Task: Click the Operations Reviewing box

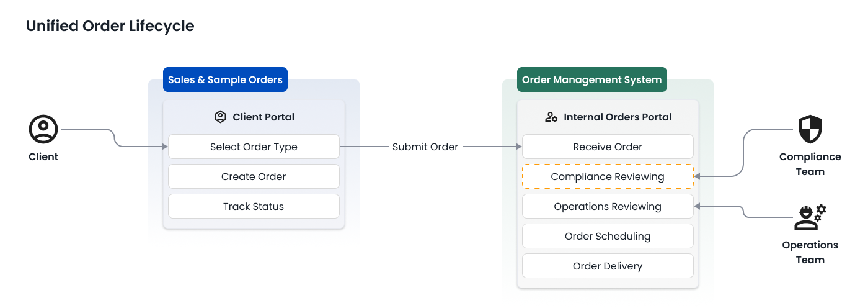Action: tap(608, 206)
